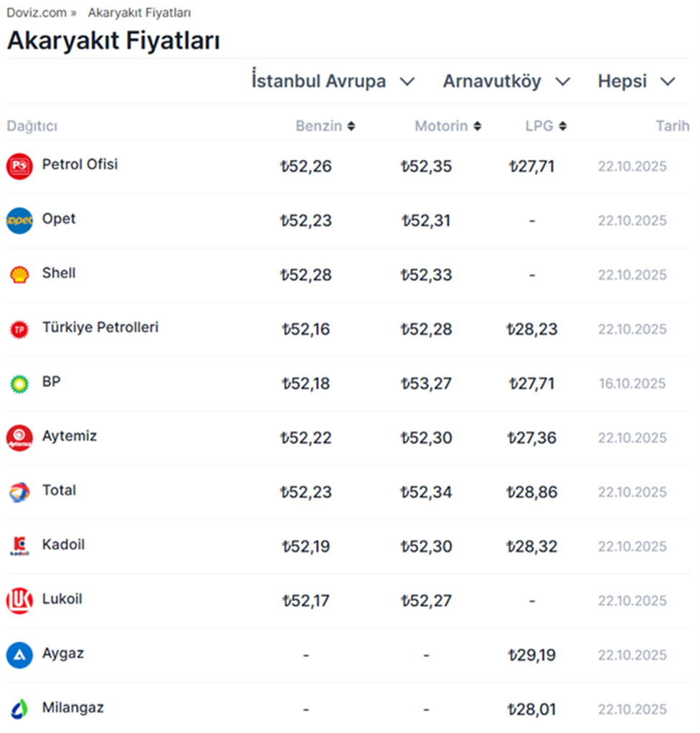
Task: Click the Petrol Ofisi logo icon
Action: pos(19,166)
